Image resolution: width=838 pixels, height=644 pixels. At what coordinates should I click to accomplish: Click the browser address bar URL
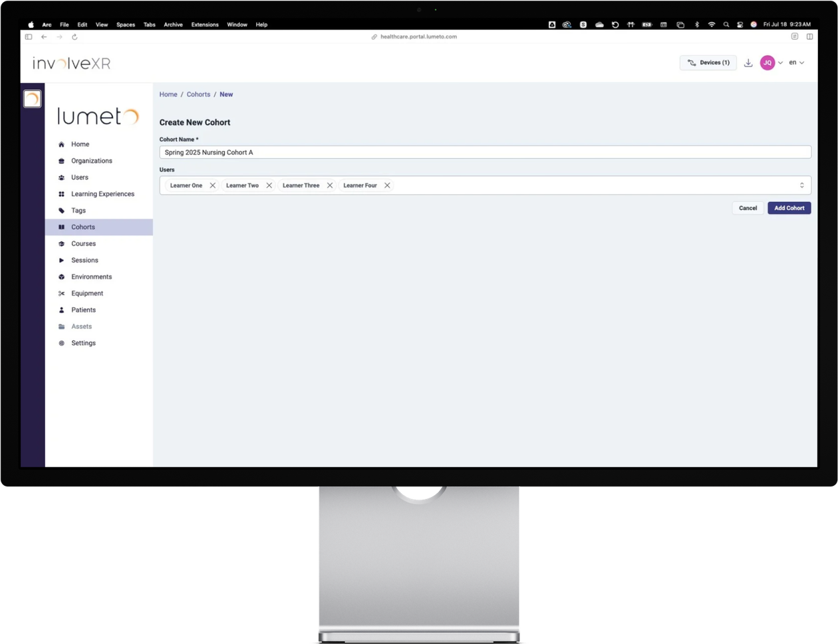pyautogui.click(x=418, y=37)
